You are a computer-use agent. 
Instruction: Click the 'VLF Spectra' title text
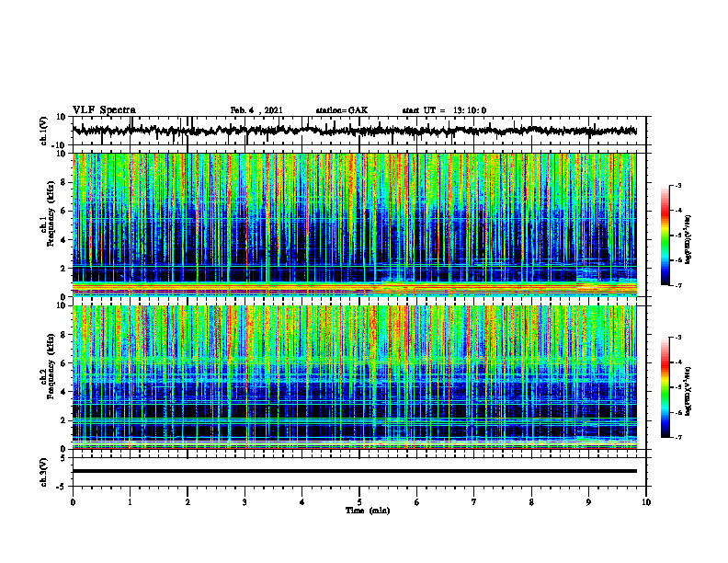[x=104, y=110]
